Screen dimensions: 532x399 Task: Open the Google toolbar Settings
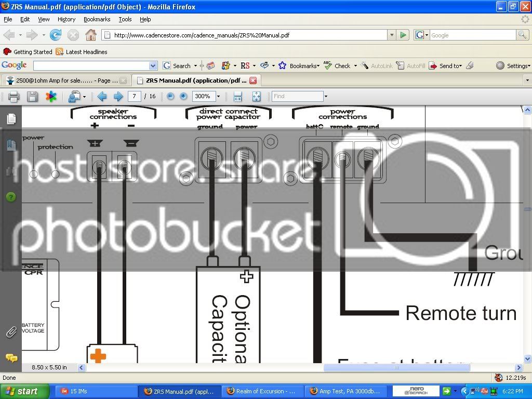click(513, 66)
